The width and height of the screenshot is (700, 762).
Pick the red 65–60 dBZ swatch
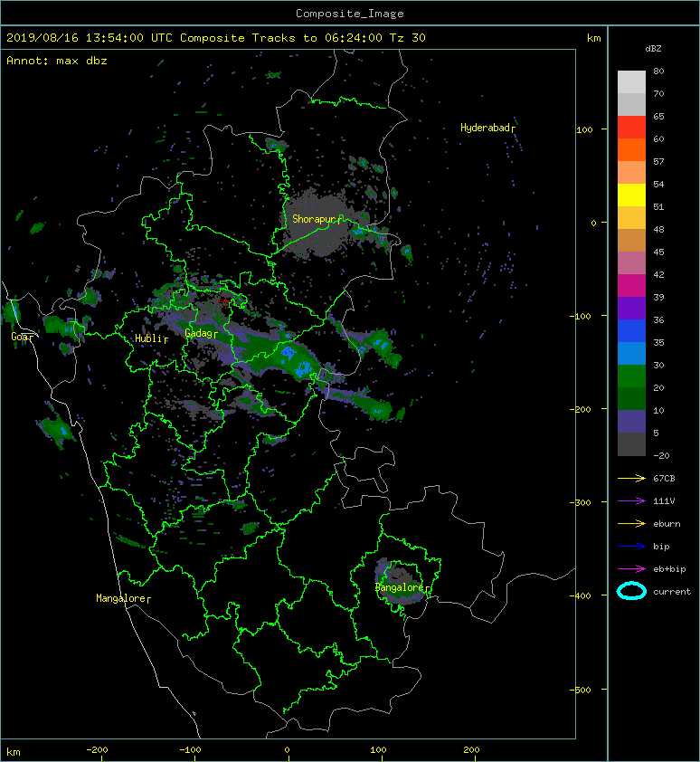click(x=631, y=128)
